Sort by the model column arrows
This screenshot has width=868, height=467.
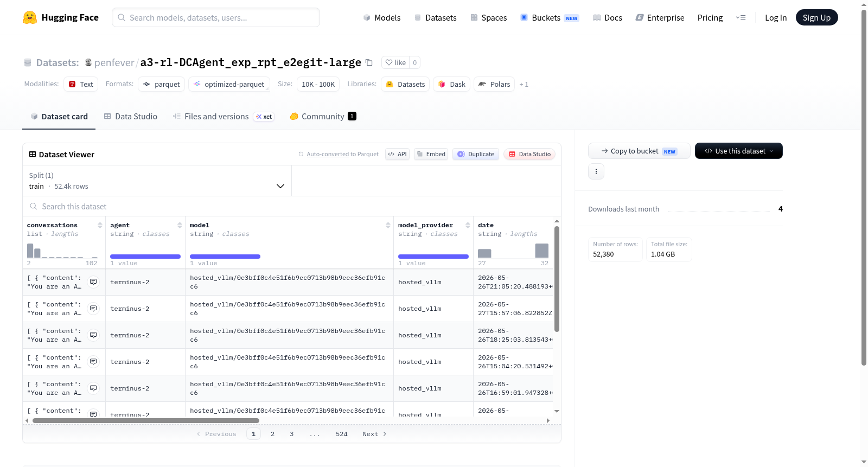388,225
